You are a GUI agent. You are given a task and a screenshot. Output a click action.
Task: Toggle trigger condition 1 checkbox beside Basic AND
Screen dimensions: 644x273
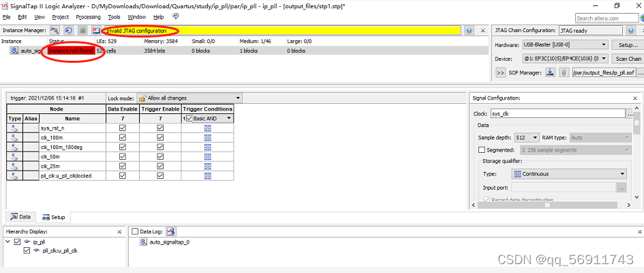189,118
